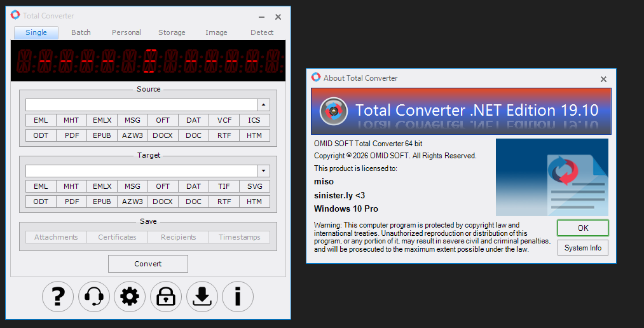Image resolution: width=644 pixels, height=328 pixels.
Task: Open the help question mark icon
Action: click(58, 296)
